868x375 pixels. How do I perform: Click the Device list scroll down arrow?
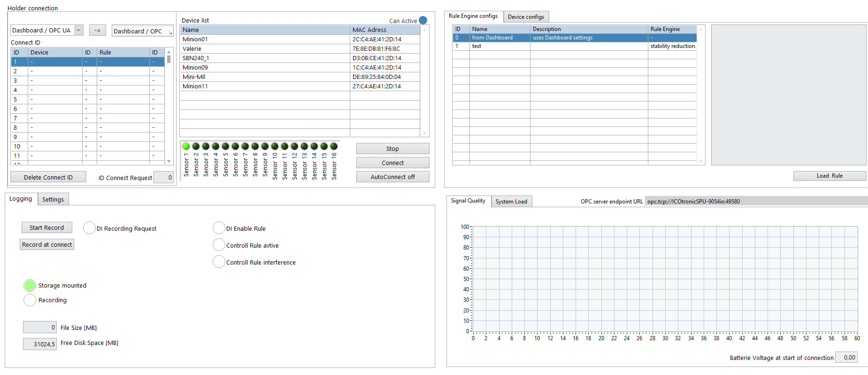pyautogui.click(x=425, y=133)
